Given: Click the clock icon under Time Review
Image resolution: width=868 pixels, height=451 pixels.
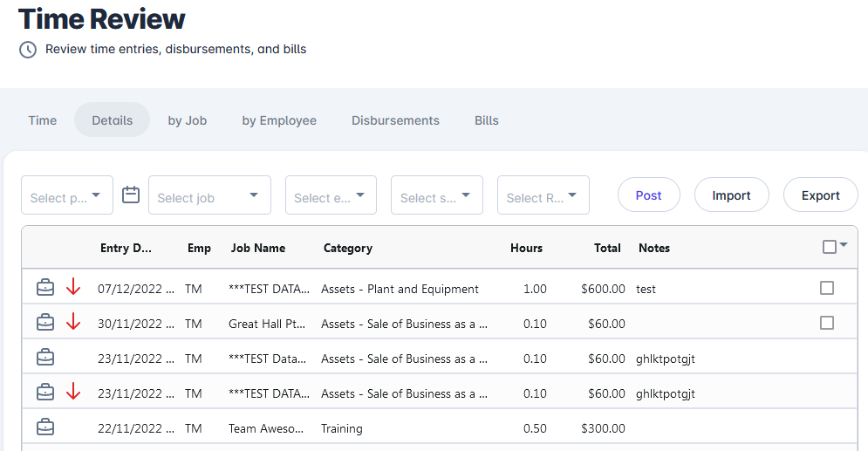Looking at the screenshot, I should 28,50.
